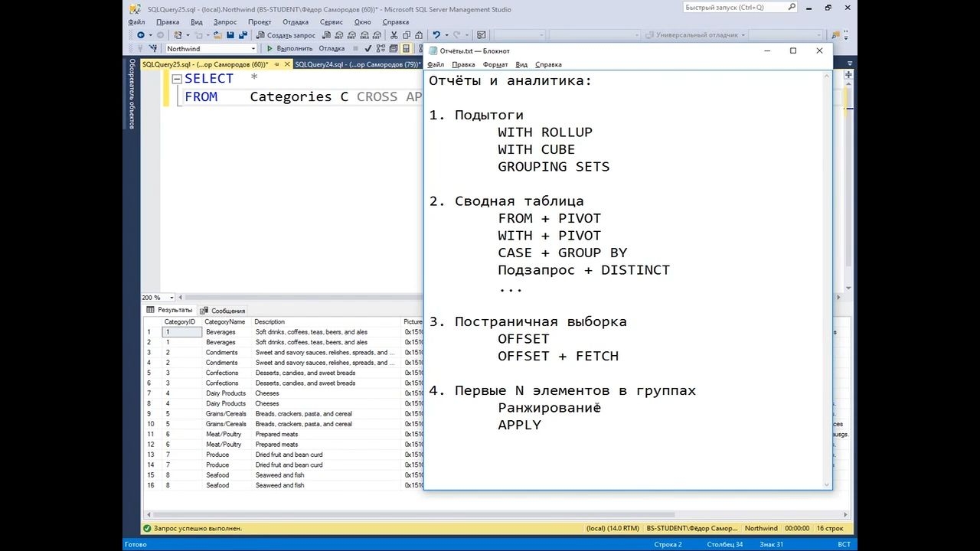Click the Undo arrow icon

coord(436,35)
